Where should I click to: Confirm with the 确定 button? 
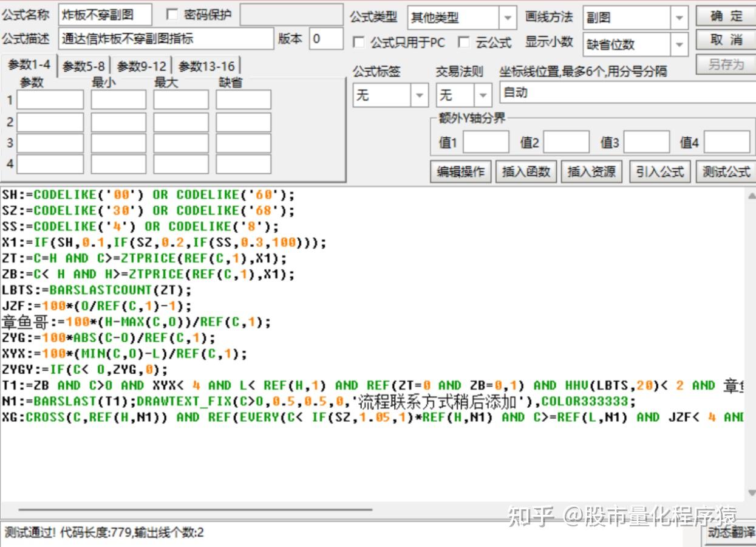tap(726, 16)
